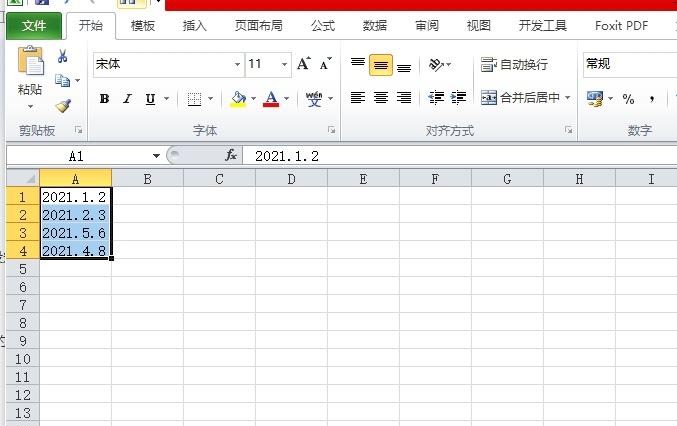Click the Paste clipboard icon

[x=30, y=60]
